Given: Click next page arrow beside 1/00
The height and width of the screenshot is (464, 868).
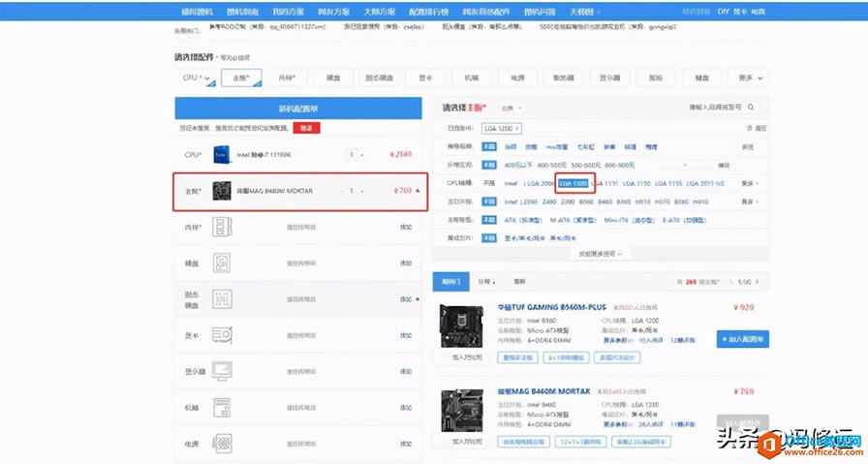Looking at the screenshot, I should pyautogui.click(x=758, y=282).
